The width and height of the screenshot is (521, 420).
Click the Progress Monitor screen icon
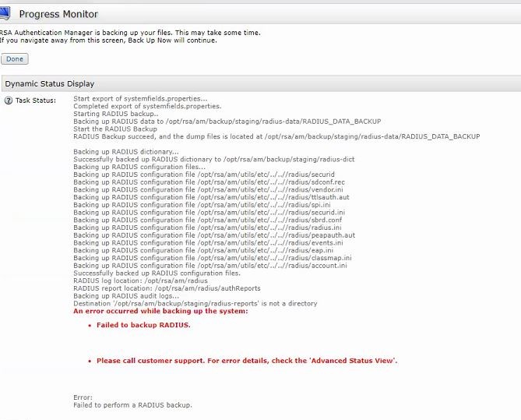(5, 13)
